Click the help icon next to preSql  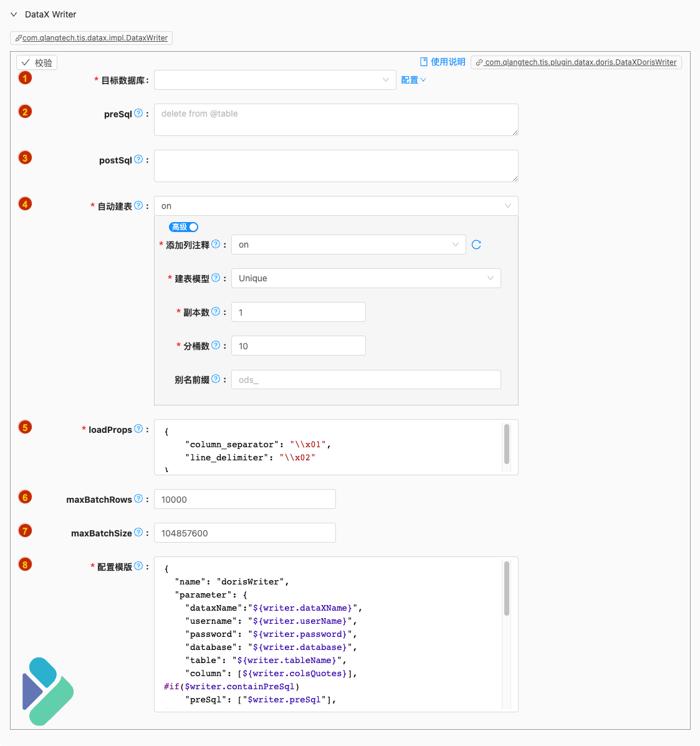(x=138, y=113)
